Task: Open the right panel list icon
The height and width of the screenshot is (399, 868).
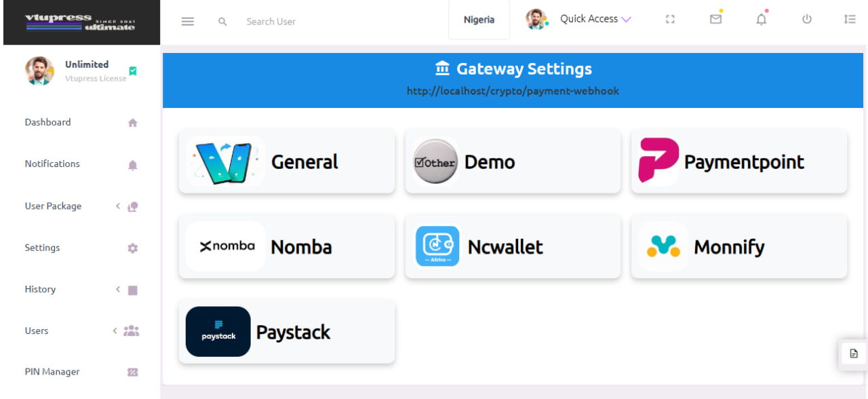Action: [x=850, y=20]
